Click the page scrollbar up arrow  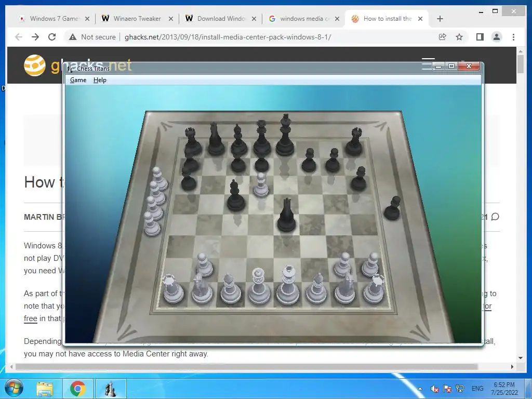pos(521,51)
